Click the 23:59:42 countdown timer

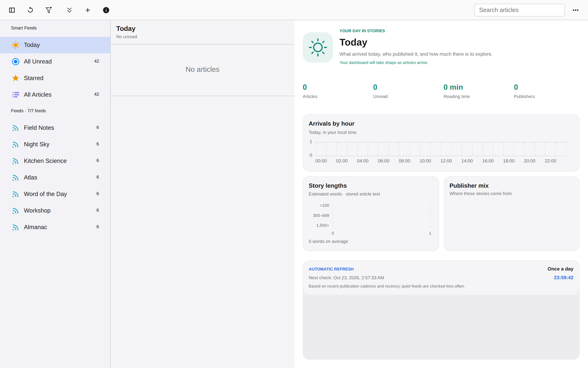563,278
